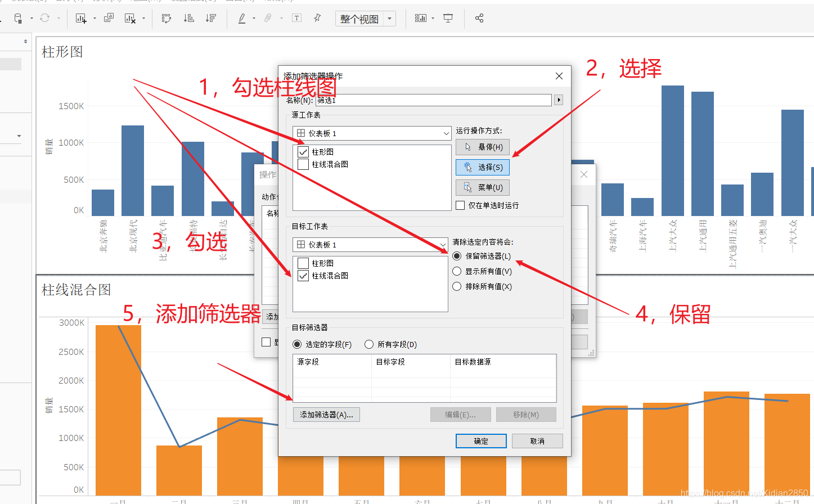This screenshot has width=814, height=504.
Task: Click the highlight pen icon
Action: (x=242, y=19)
